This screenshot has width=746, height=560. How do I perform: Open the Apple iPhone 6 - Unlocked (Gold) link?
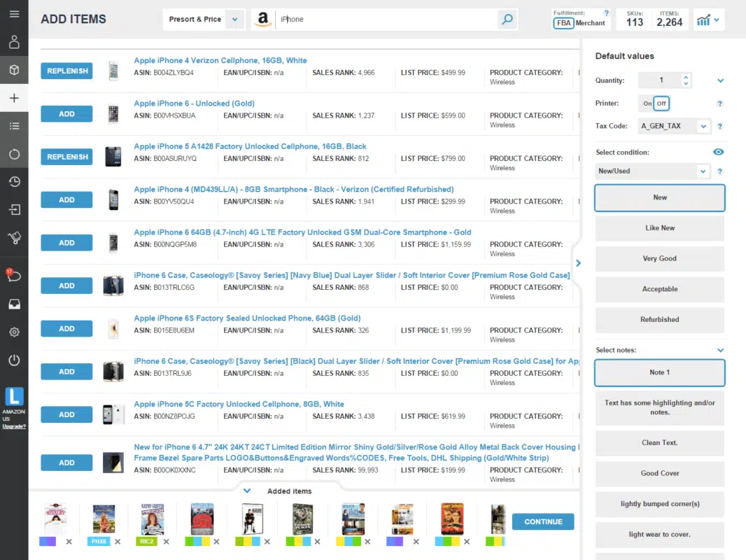[194, 104]
